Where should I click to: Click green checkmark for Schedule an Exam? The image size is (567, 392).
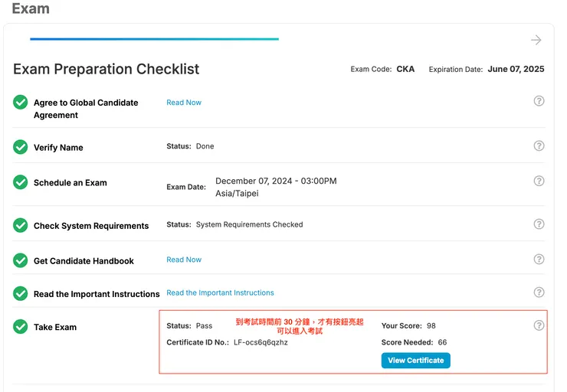[21, 182]
